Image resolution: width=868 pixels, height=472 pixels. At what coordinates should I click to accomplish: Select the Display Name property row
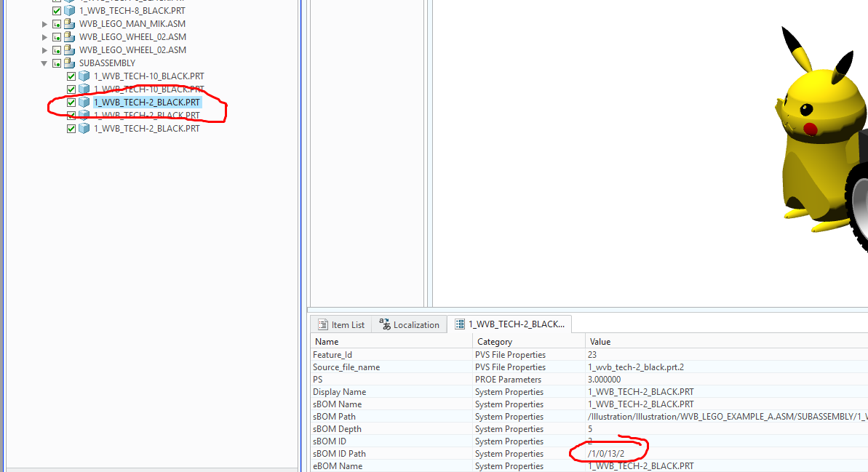589,392
